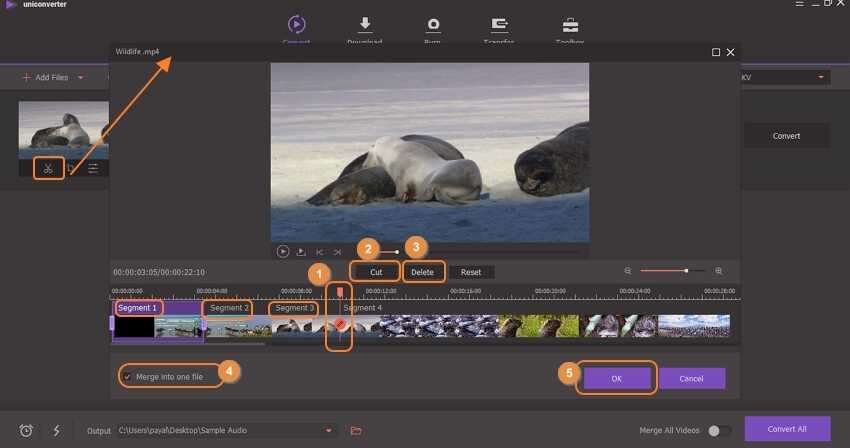Viewport: 850px width, 448px height.
Task: Click the alarm clock scheduler icon
Action: tap(27, 430)
